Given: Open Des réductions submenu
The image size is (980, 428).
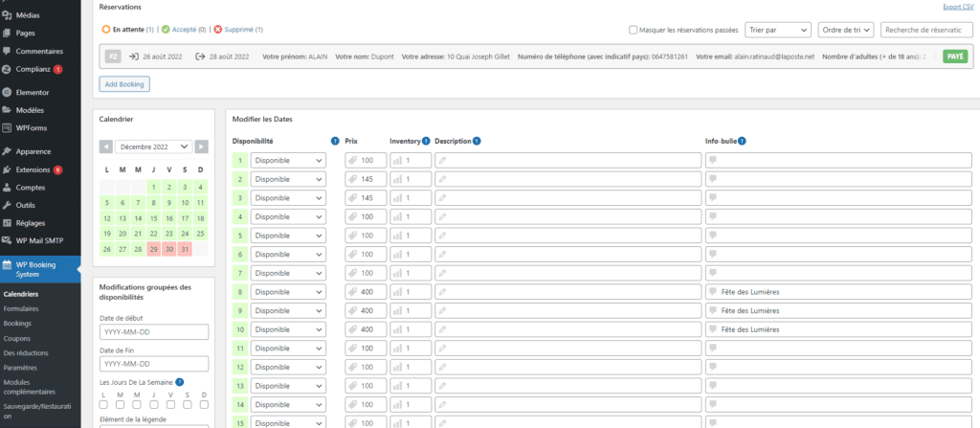Looking at the screenshot, I should (x=26, y=353).
